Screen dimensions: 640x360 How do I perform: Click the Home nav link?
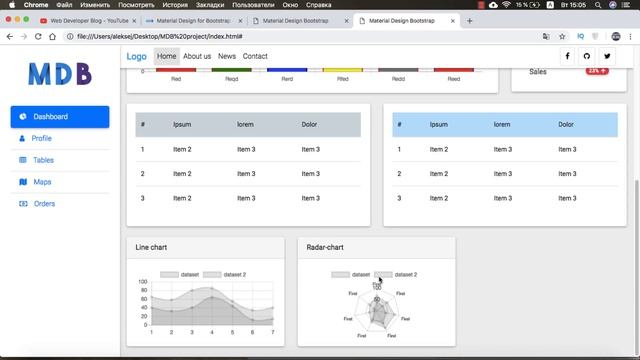click(x=167, y=56)
